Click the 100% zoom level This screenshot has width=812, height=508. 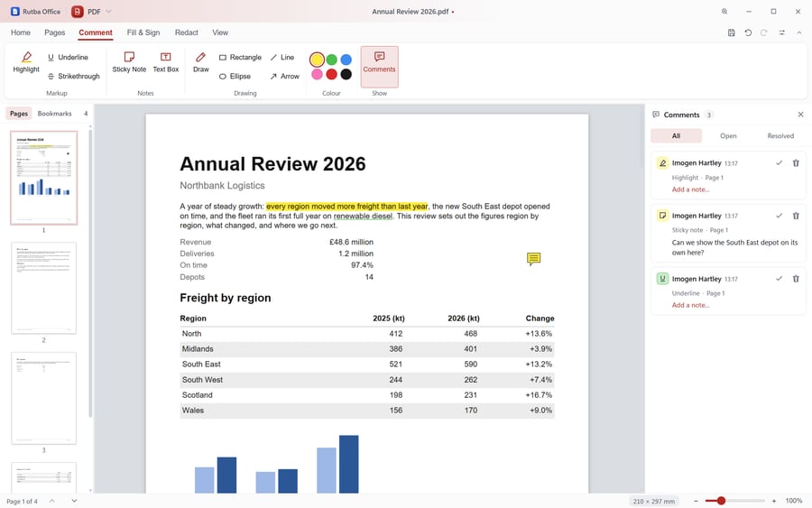pyautogui.click(x=794, y=501)
